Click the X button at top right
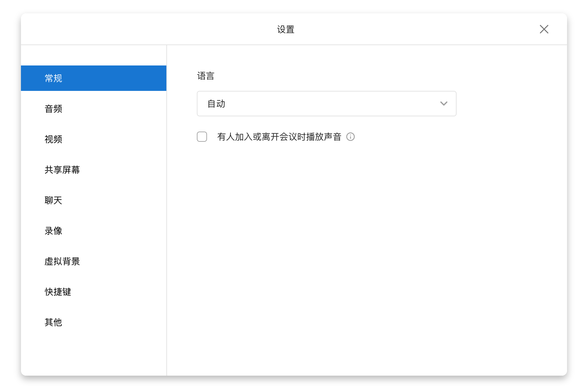Screen dimensions: 588x389 (544, 29)
